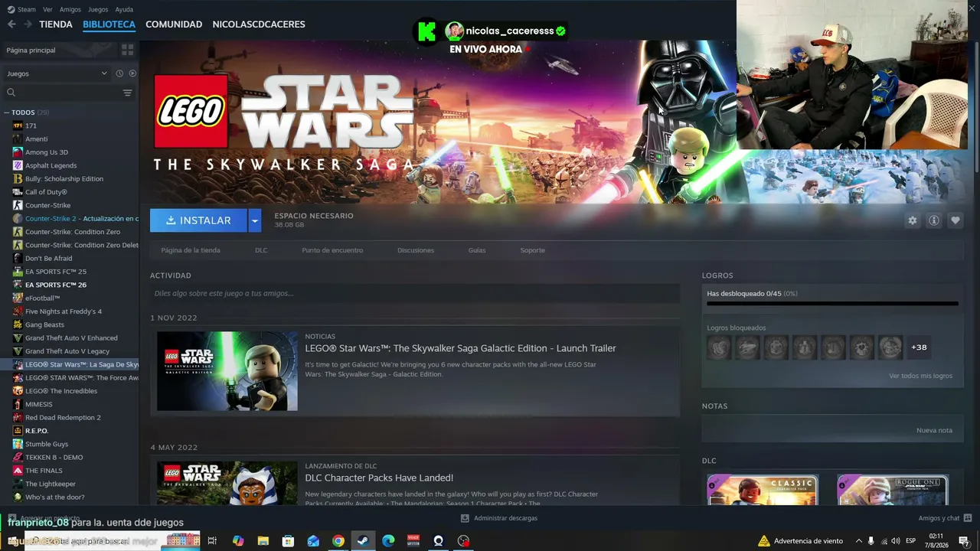Open the Ver menu
Image resolution: width=980 pixels, height=551 pixels.
47,9
